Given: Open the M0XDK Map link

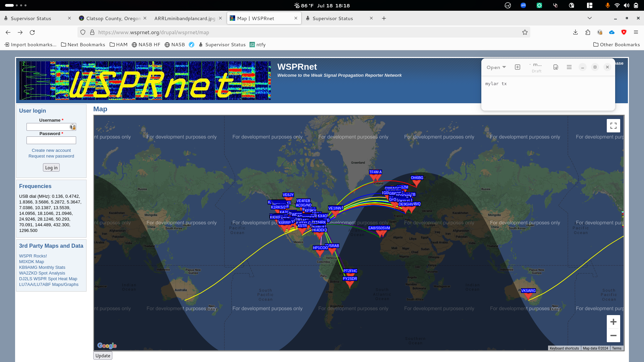Looking at the screenshot, I should 32,262.
